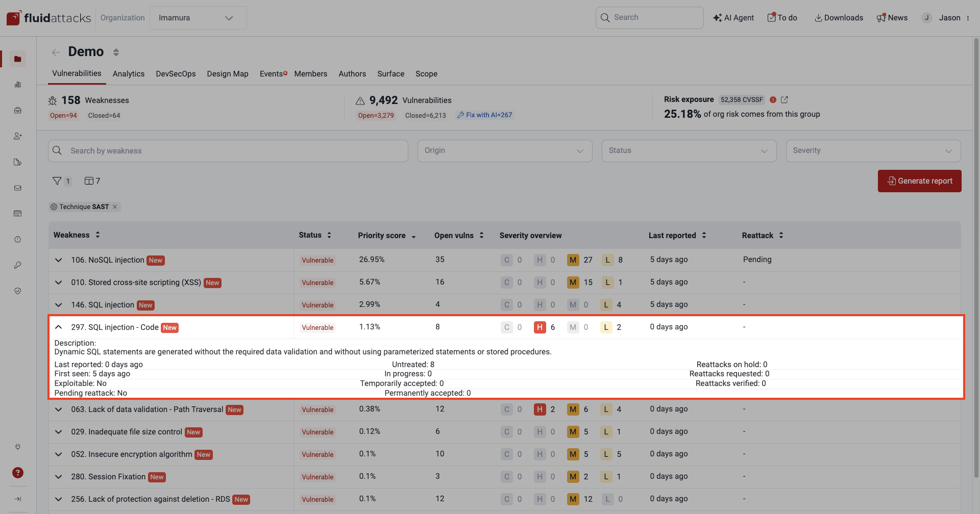The height and width of the screenshot is (514, 980).
Task: Click the Fix with AI=267 link
Action: point(485,115)
